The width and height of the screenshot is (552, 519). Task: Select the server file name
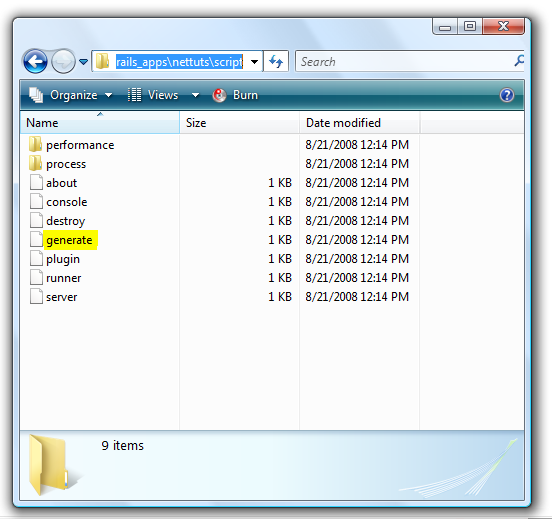pyautogui.click(x=61, y=297)
